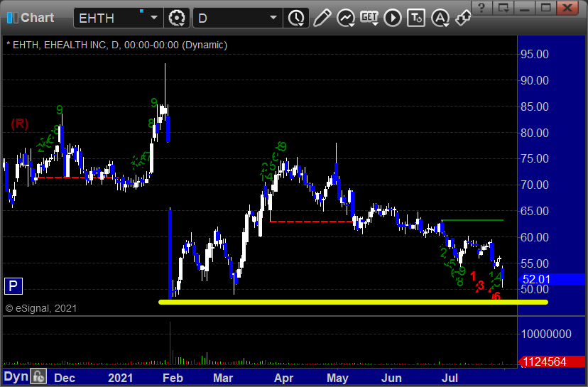
Task: Close the chart window
Action: 567,8
